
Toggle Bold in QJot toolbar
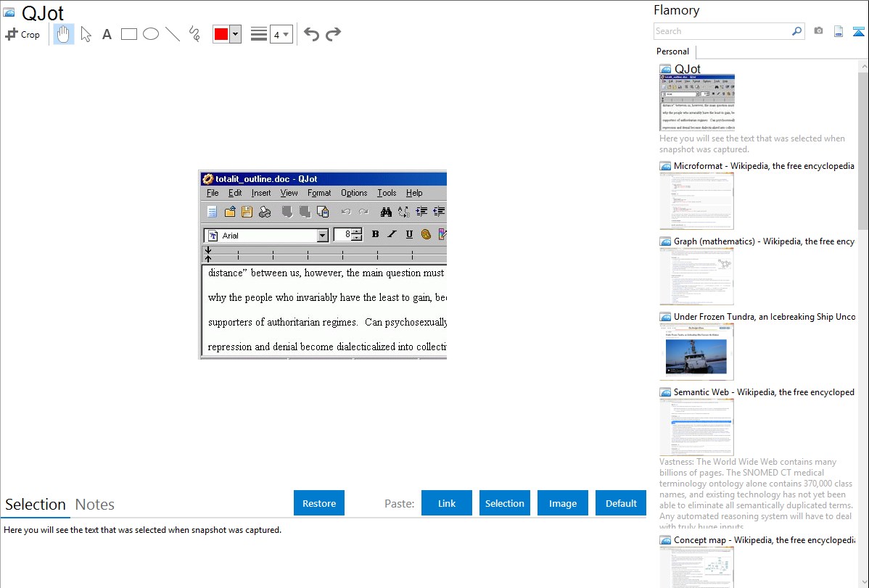(375, 234)
